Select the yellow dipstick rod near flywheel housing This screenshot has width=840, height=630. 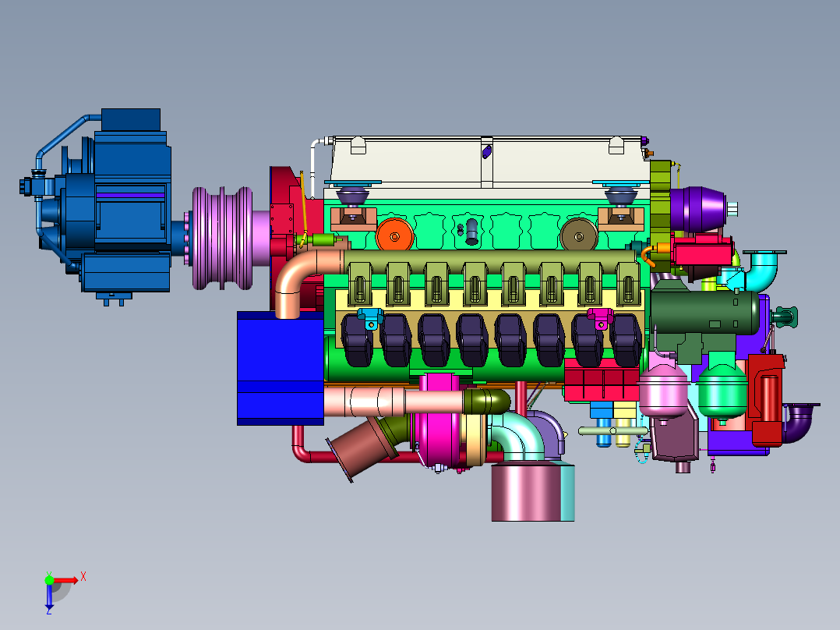pos(303,209)
